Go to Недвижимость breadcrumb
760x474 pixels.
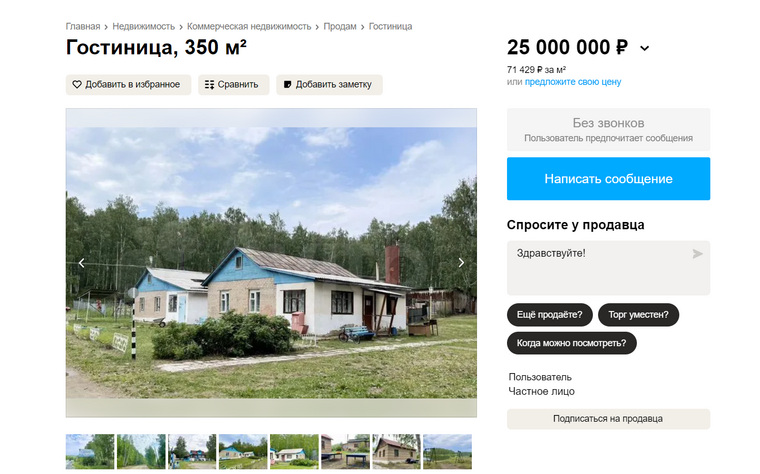(143, 27)
